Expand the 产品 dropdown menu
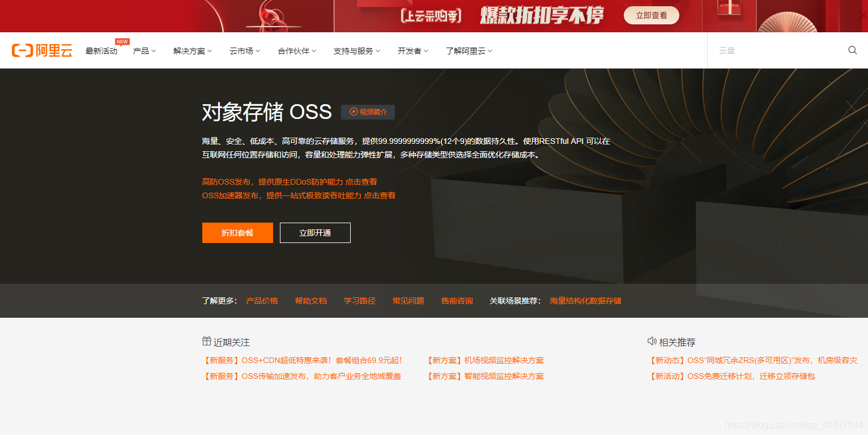Image resolution: width=868 pixels, height=435 pixels. pyautogui.click(x=144, y=51)
